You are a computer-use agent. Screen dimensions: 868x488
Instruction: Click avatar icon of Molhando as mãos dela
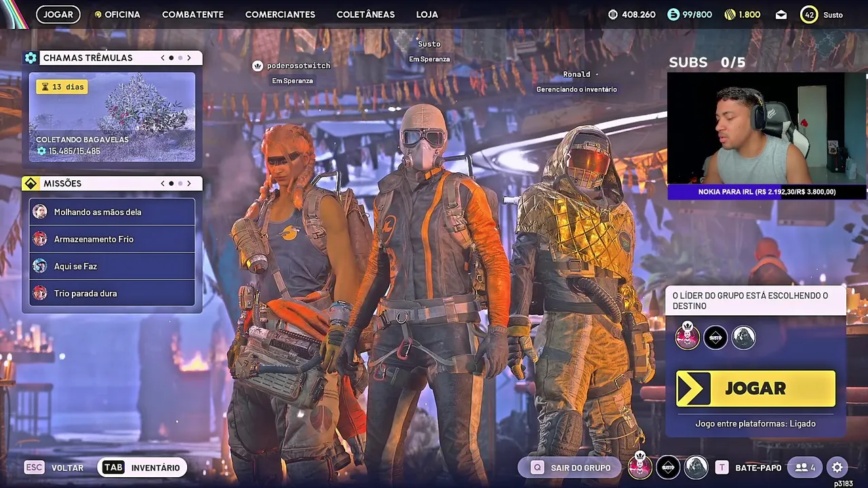[40, 211]
